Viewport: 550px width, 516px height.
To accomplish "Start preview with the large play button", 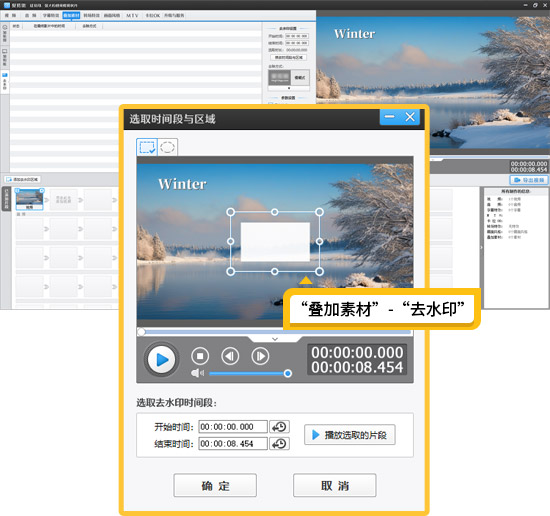I will click(x=161, y=360).
